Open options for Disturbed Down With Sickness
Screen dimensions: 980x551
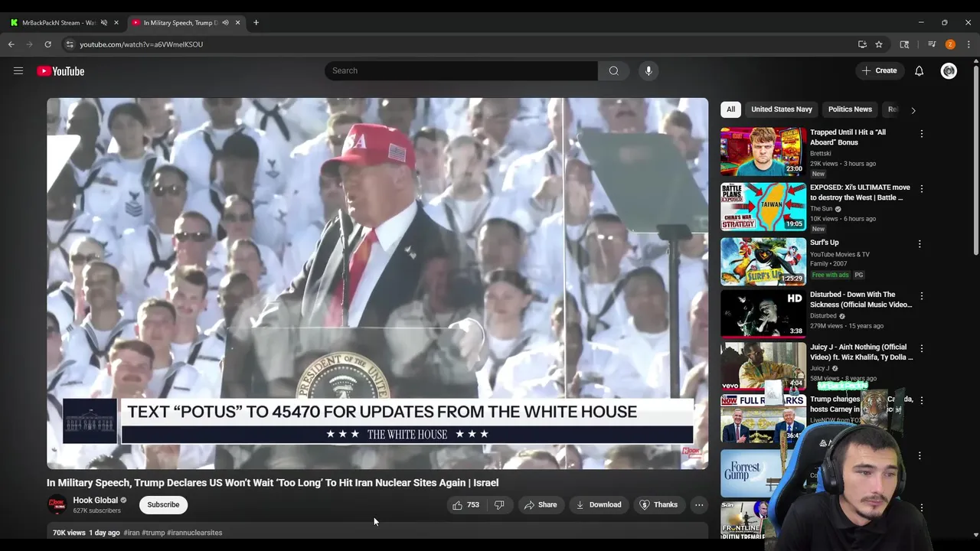coord(921,295)
